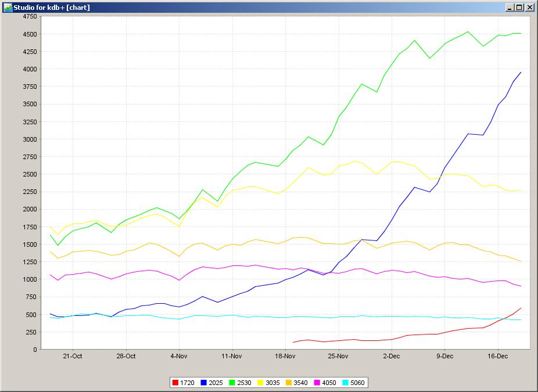The width and height of the screenshot is (538, 392).
Task: Select legend label 2530
Action: click(x=244, y=383)
